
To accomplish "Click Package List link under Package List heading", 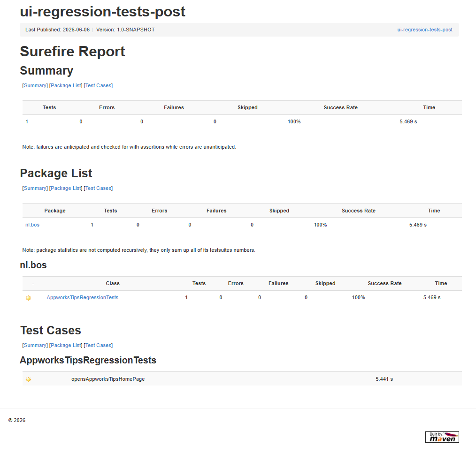I will pos(66,189).
